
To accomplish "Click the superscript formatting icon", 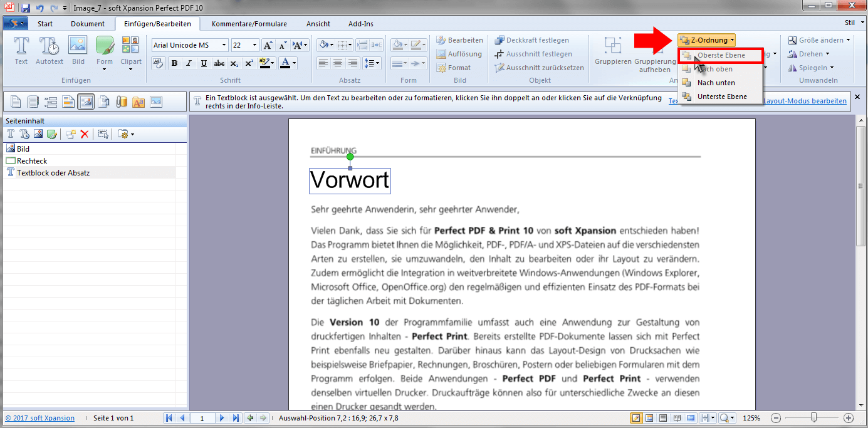I will [x=249, y=63].
